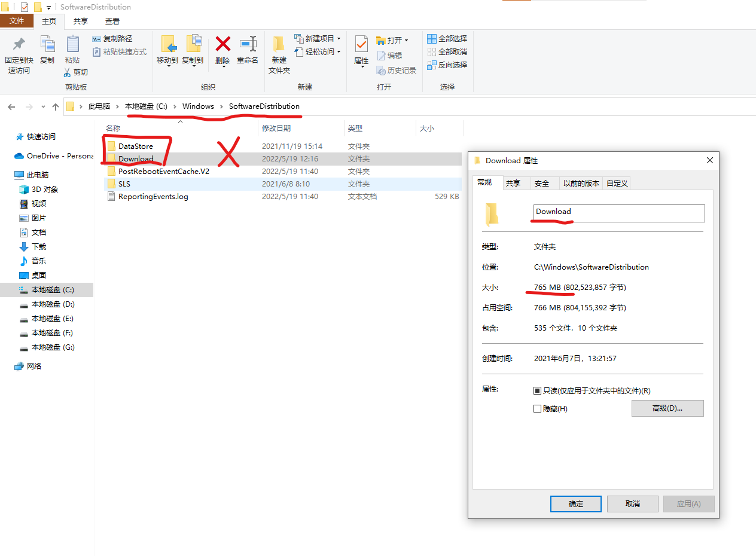The height and width of the screenshot is (556, 756).
Task: Open the File (文件) ribbon tab
Action: click(x=17, y=21)
